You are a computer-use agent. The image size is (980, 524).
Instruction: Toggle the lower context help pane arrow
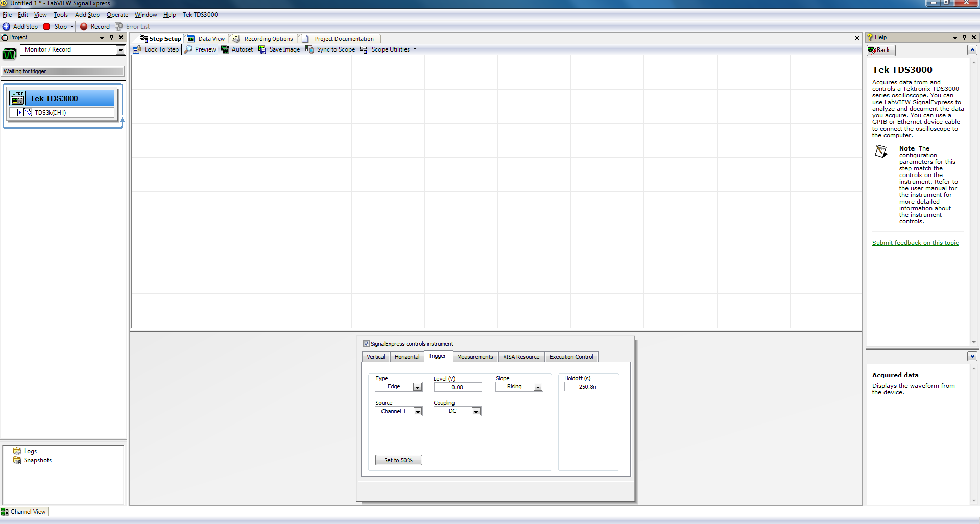[972, 356]
